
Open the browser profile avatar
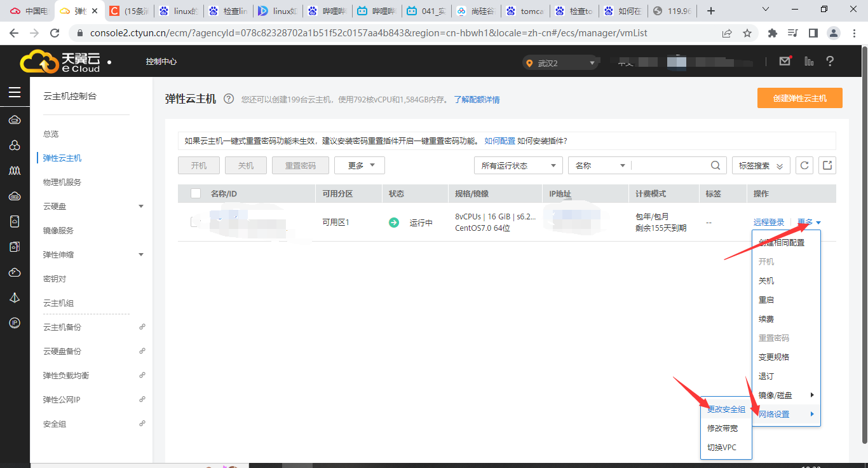[x=834, y=33]
